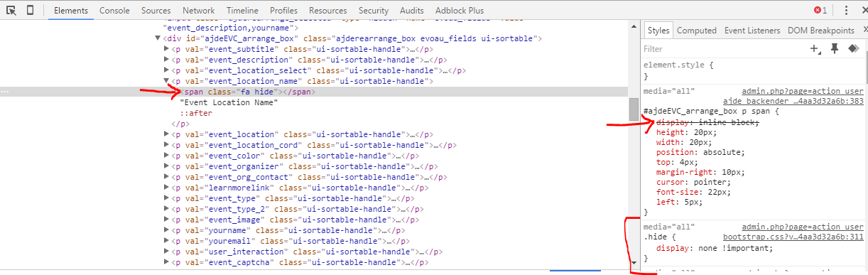Viewport: 868px width, 275px height.
Task: Toggle the device toolbar mode
Action: pyautogui.click(x=30, y=10)
